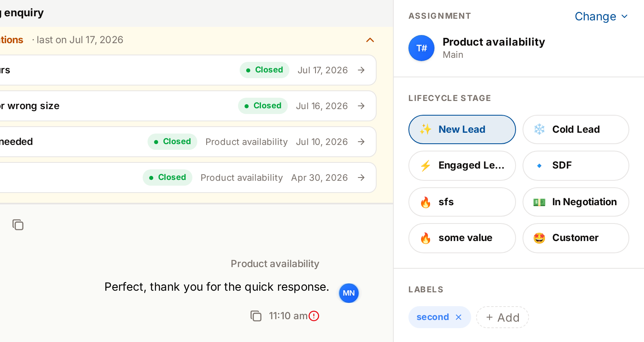The height and width of the screenshot is (342, 644).
Task: Open the wrong size closed conversation row
Action: (x=188, y=106)
